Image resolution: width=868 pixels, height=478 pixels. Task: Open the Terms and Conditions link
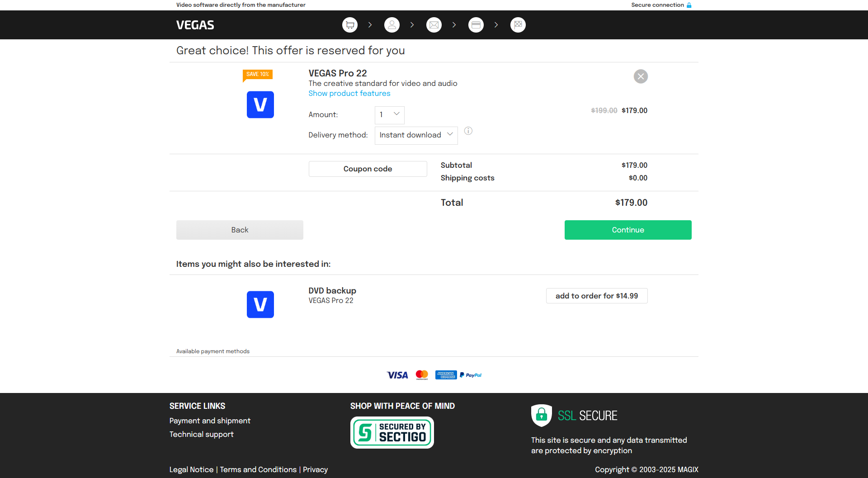[x=258, y=469]
